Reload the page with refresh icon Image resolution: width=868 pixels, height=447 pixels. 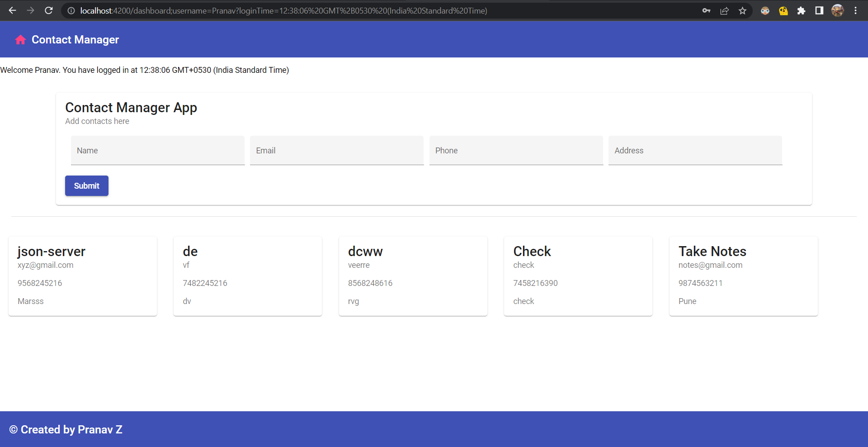(x=49, y=10)
